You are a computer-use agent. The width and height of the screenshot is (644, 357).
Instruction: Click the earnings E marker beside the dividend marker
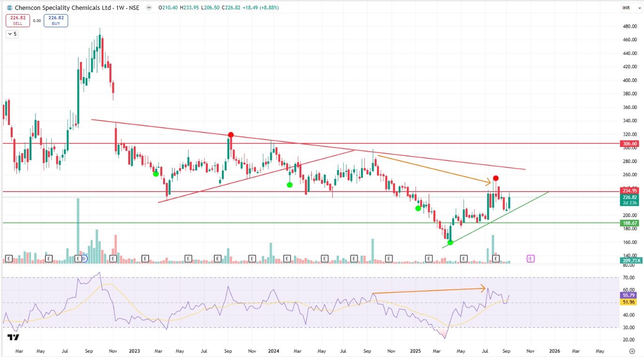point(78,258)
